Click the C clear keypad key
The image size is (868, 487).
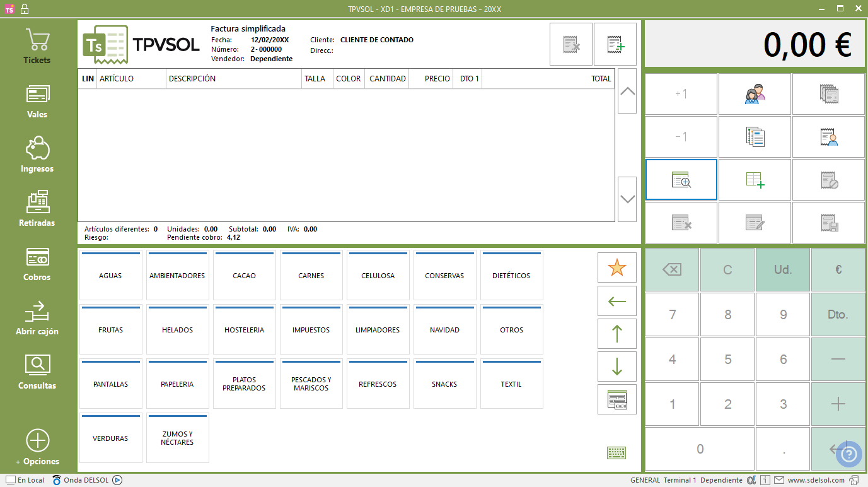pyautogui.click(x=727, y=269)
